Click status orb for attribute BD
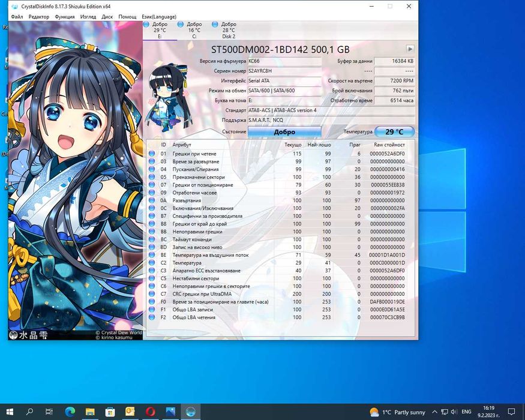The image size is (525, 420). tap(152, 247)
